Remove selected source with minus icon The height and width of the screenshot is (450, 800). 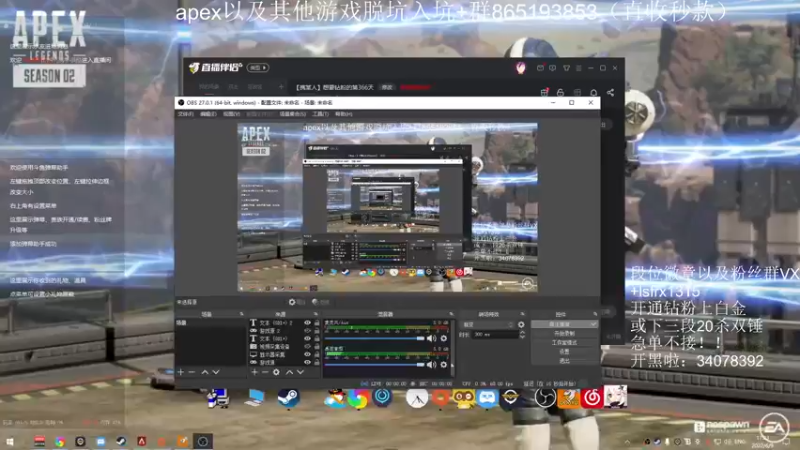(x=265, y=372)
